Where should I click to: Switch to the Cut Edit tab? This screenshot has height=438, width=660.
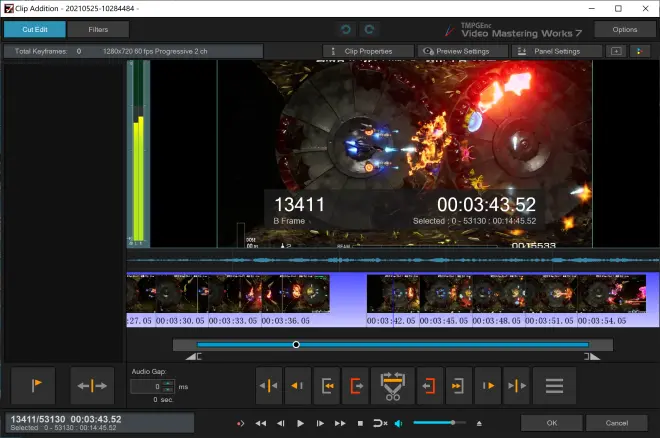pos(35,29)
